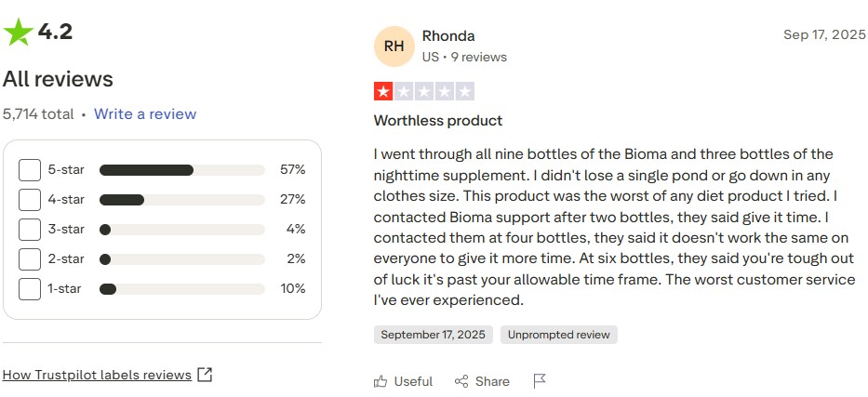Click the green star rating icon

(18, 33)
